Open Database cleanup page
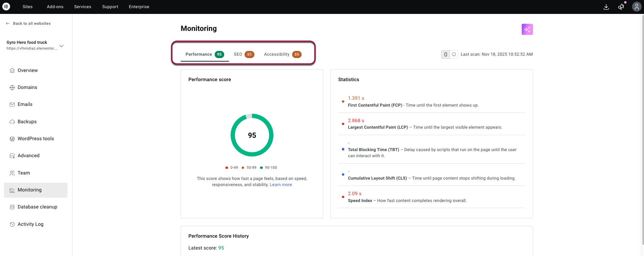This screenshot has height=256, width=644. (37, 207)
